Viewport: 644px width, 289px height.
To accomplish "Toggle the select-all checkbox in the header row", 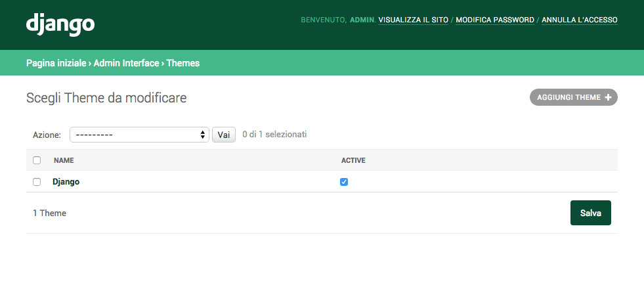I will pos(37,160).
